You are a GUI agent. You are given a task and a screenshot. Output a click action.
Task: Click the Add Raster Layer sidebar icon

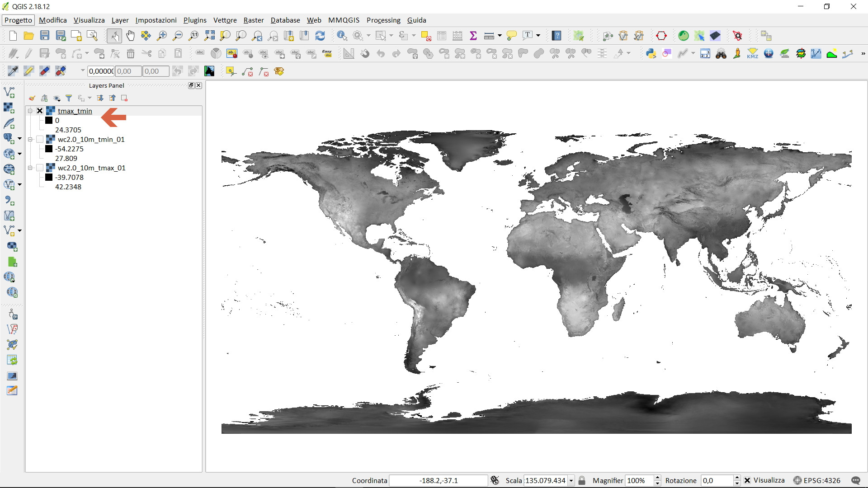point(9,108)
